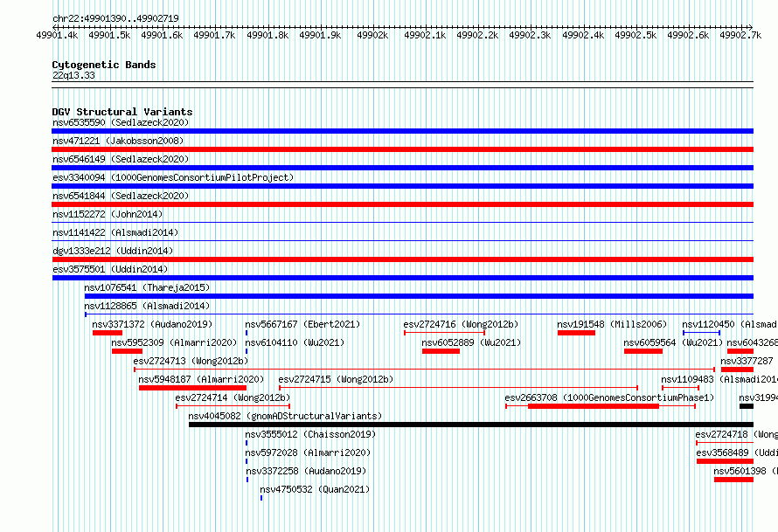Click the black bar under nsv4045082
This screenshot has width=778, height=532.
click(471, 425)
